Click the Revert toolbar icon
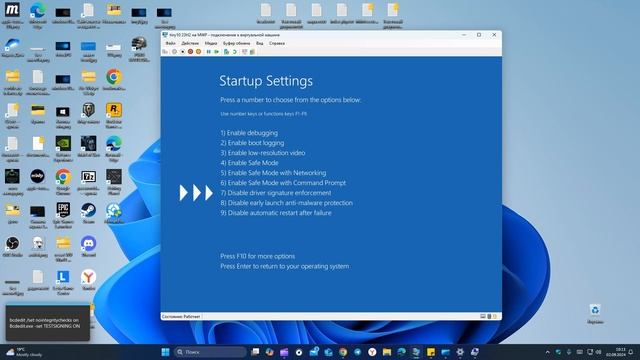The height and width of the screenshot is (360, 640). [235, 52]
